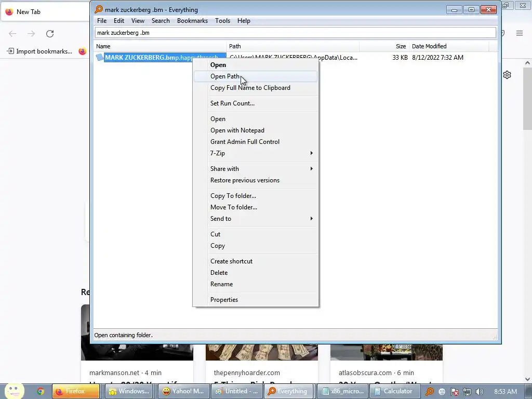Sort results by Name column header

point(160,46)
